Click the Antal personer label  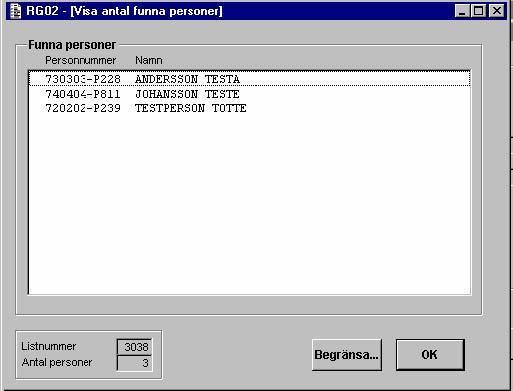click(x=57, y=362)
